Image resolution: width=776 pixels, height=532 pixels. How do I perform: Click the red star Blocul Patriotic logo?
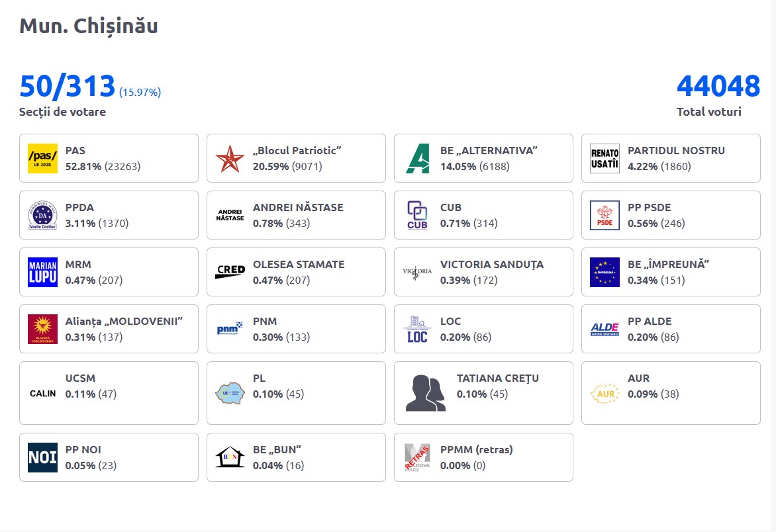230,158
